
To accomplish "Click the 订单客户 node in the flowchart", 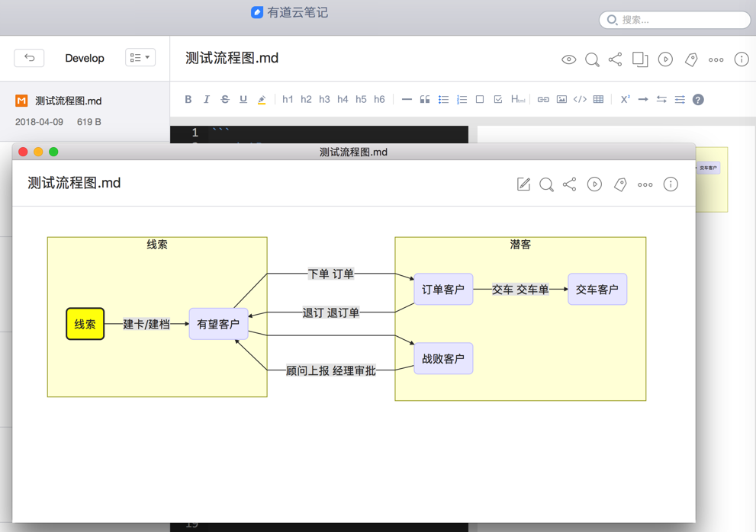I will (443, 289).
